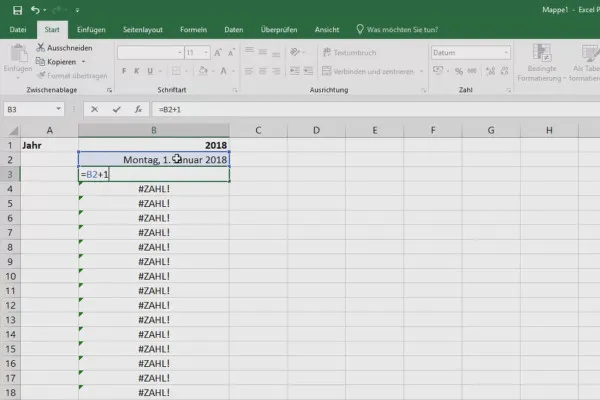Click the percent style icon

(x=458, y=71)
